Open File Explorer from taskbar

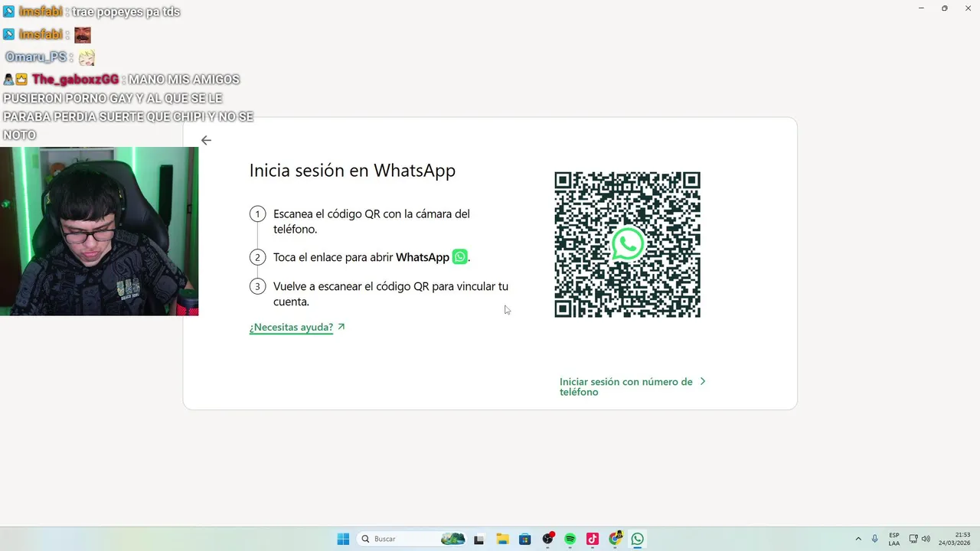tap(502, 539)
